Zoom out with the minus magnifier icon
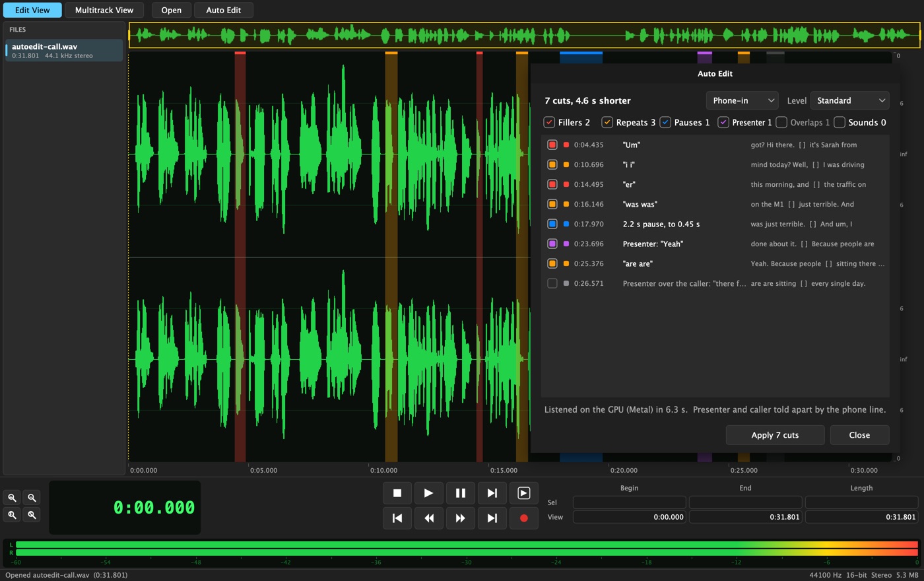Image resolution: width=924 pixels, height=581 pixels. 32,498
